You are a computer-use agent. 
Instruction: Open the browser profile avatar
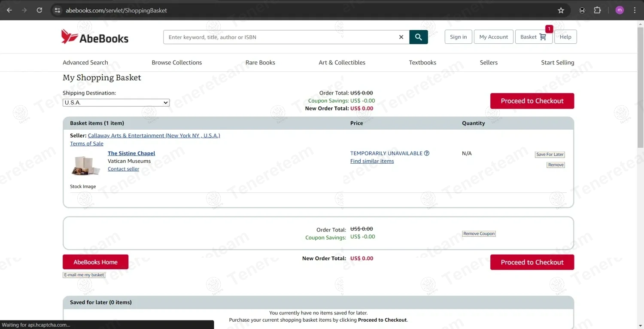tap(619, 10)
